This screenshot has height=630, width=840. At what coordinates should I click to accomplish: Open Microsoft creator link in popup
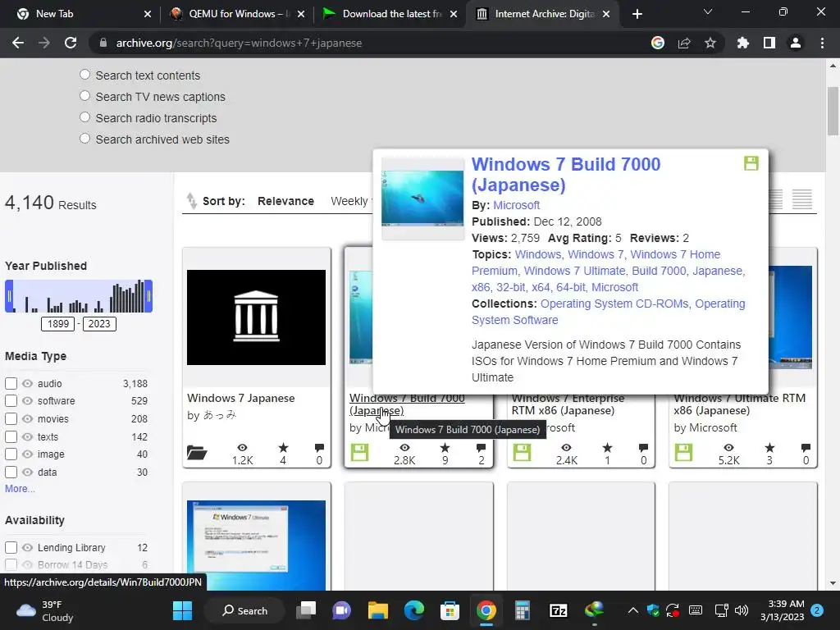click(x=517, y=205)
